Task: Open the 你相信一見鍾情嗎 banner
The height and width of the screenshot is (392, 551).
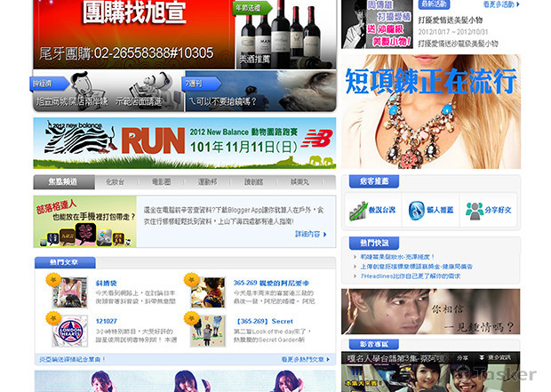Action: click(x=430, y=311)
